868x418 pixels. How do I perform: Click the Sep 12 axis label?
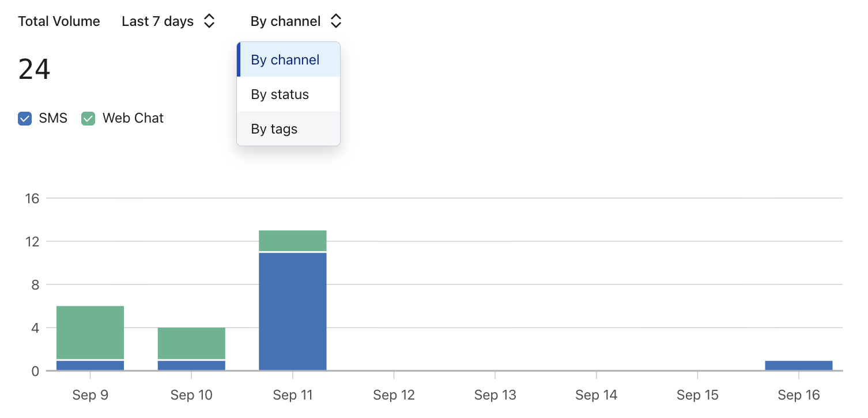(394, 396)
